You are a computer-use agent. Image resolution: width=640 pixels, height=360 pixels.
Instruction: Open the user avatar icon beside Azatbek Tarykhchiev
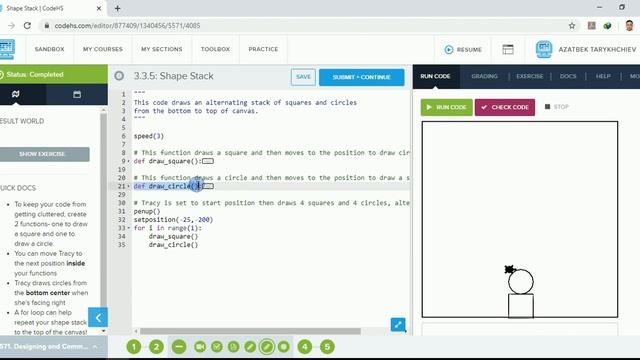[544, 49]
